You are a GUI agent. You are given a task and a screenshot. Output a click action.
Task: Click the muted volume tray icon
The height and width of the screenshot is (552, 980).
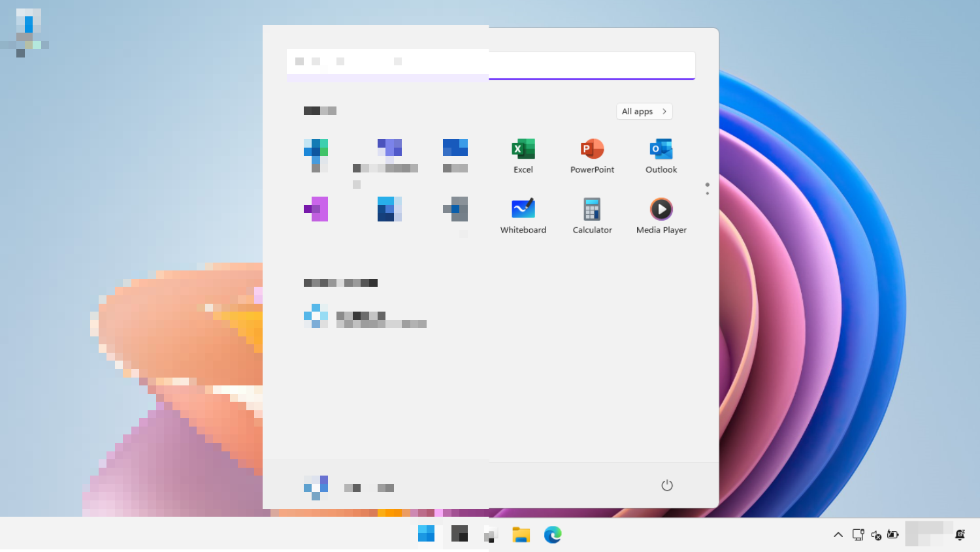[876, 535]
